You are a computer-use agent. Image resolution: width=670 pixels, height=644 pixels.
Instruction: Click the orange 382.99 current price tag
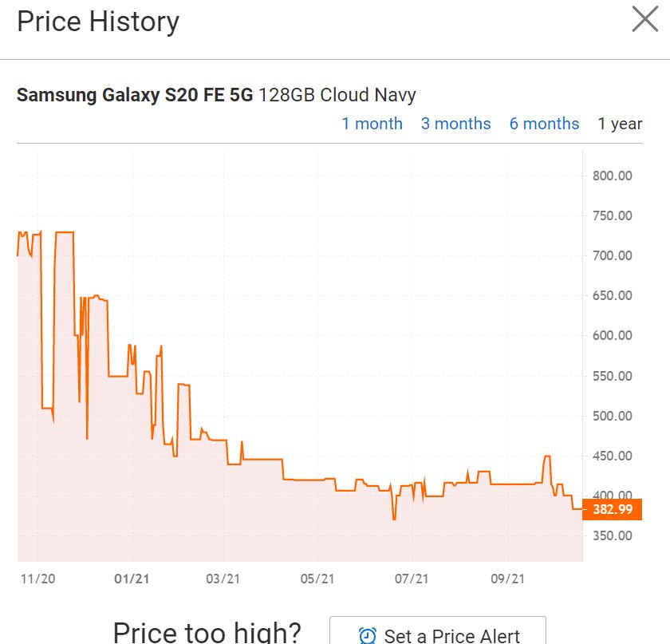pyautogui.click(x=612, y=509)
